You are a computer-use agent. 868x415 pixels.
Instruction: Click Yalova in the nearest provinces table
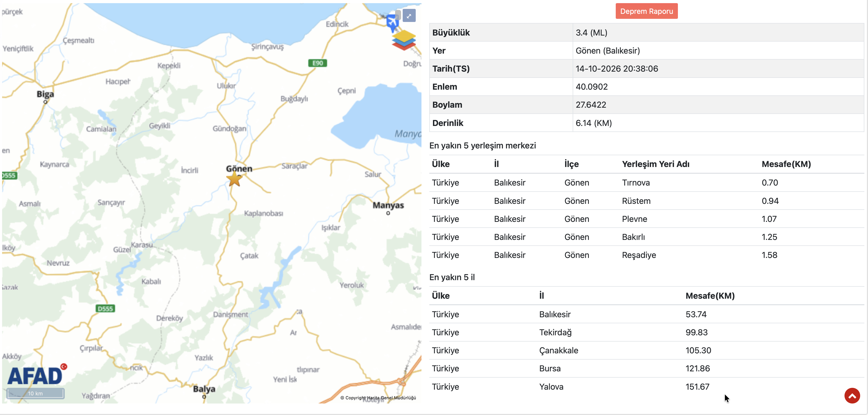coord(551,387)
